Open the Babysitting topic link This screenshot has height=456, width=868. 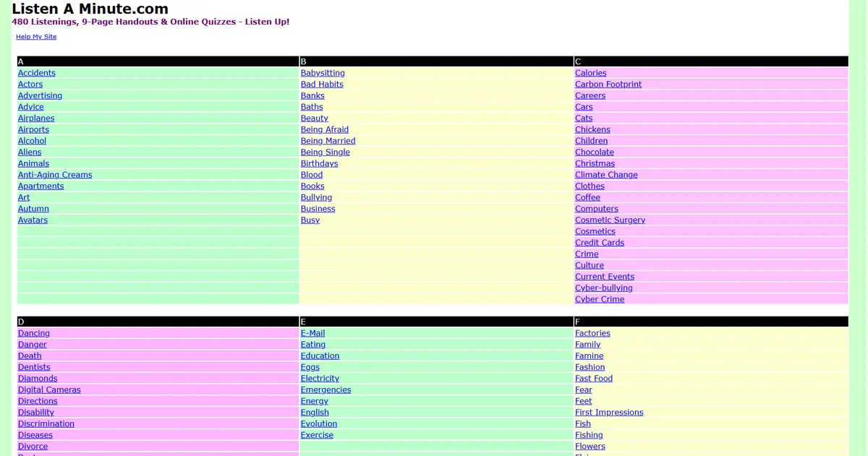[x=323, y=73]
